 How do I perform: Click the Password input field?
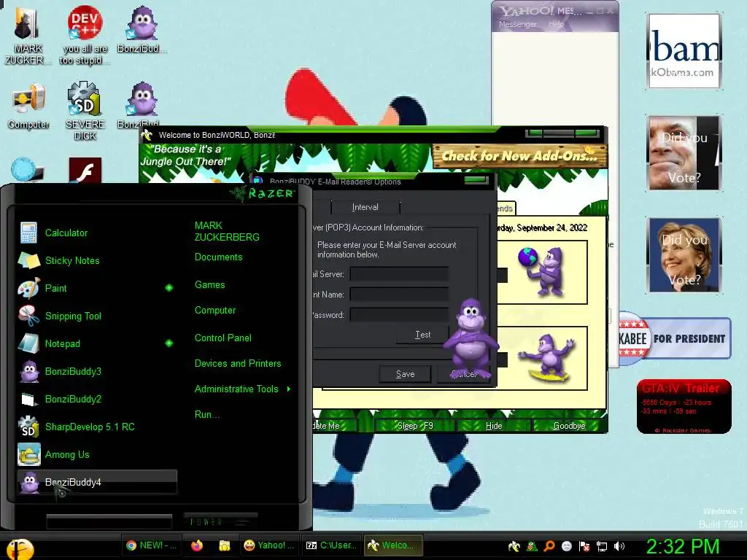(399, 315)
